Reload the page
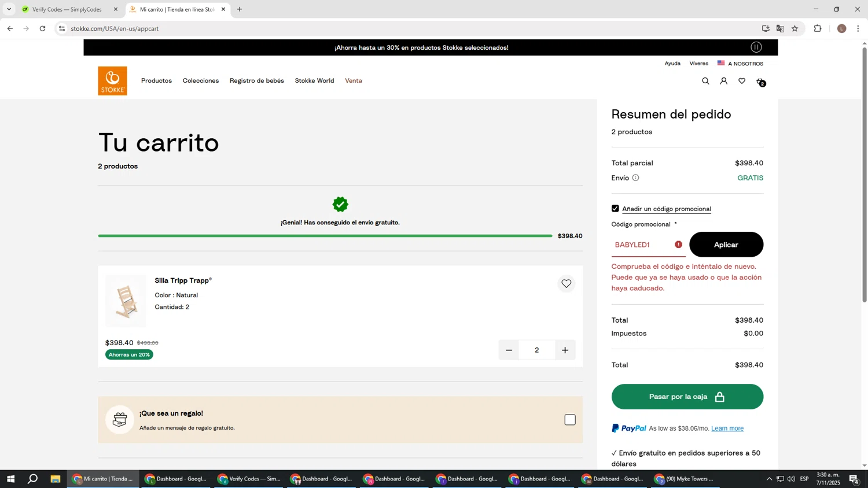The height and width of the screenshot is (488, 868). [x=42, y=28]
